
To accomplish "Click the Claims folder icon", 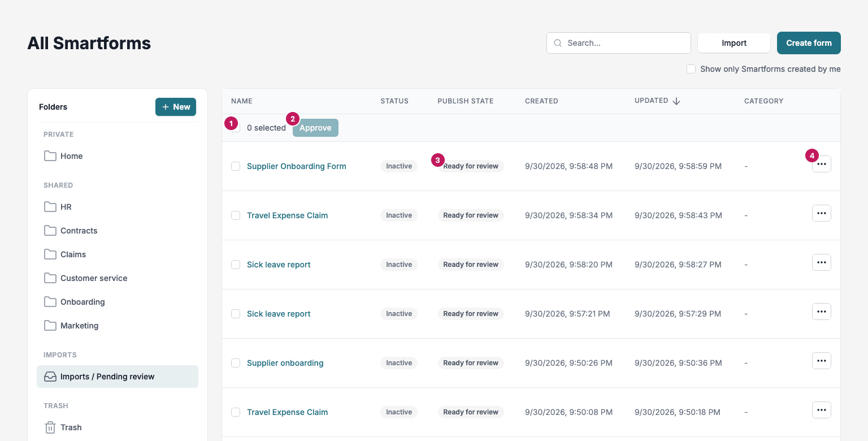I will pyautogui.click(x=50, y=254).
